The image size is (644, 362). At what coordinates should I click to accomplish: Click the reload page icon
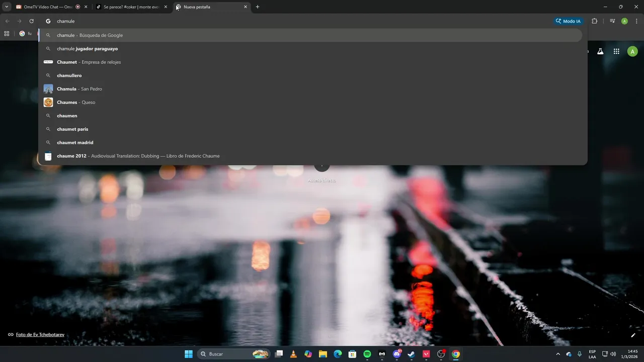(x=31, y=21)
